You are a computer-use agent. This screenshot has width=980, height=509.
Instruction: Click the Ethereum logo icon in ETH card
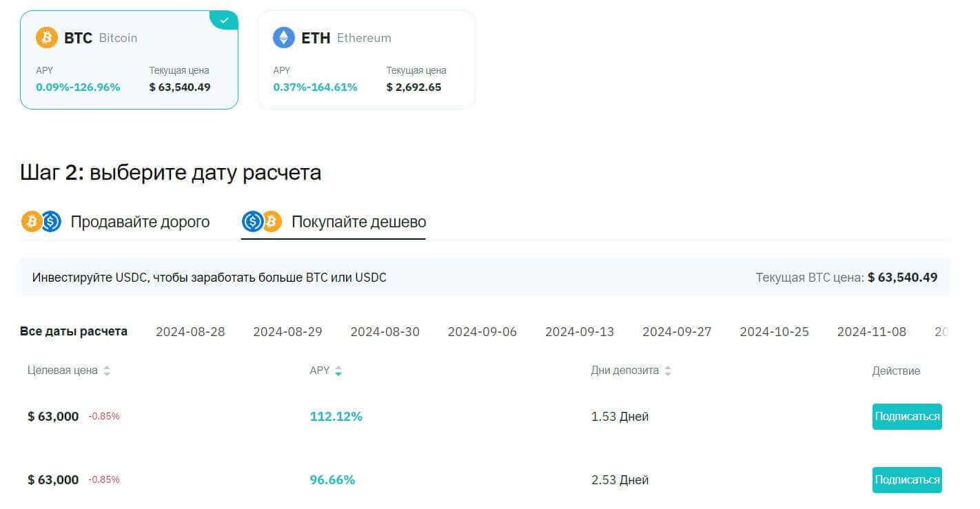(284, 38)
